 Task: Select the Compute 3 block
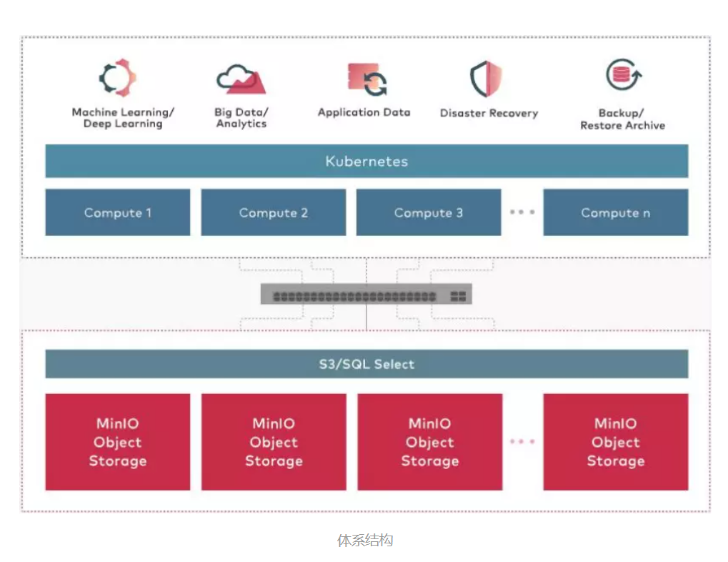click(x=429, y=212)
